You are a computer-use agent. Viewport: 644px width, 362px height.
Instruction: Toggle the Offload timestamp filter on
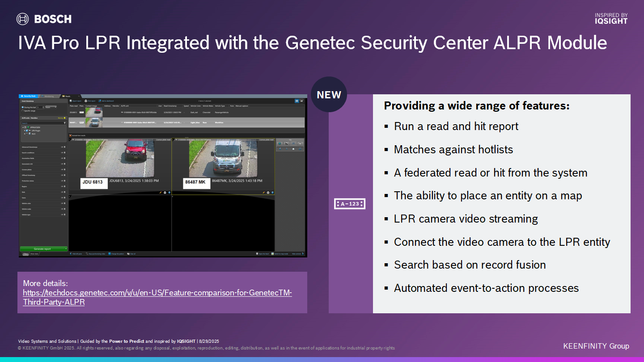coord(63,175)
